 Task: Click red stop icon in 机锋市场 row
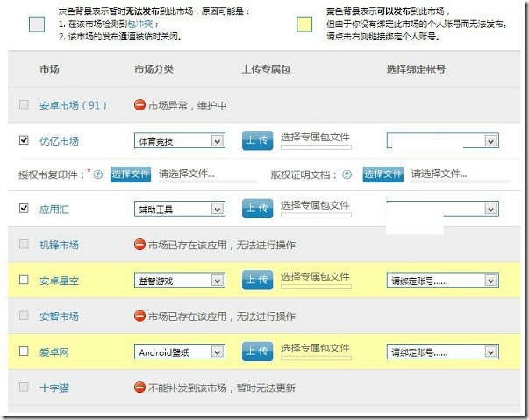139,245
